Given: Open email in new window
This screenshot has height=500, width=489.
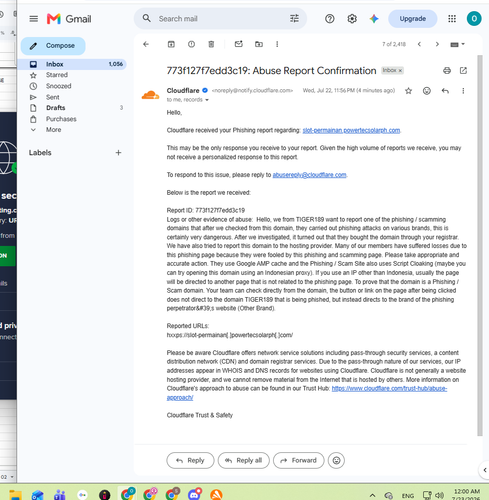Looking at the screenshot, I should tap(463, 70).
